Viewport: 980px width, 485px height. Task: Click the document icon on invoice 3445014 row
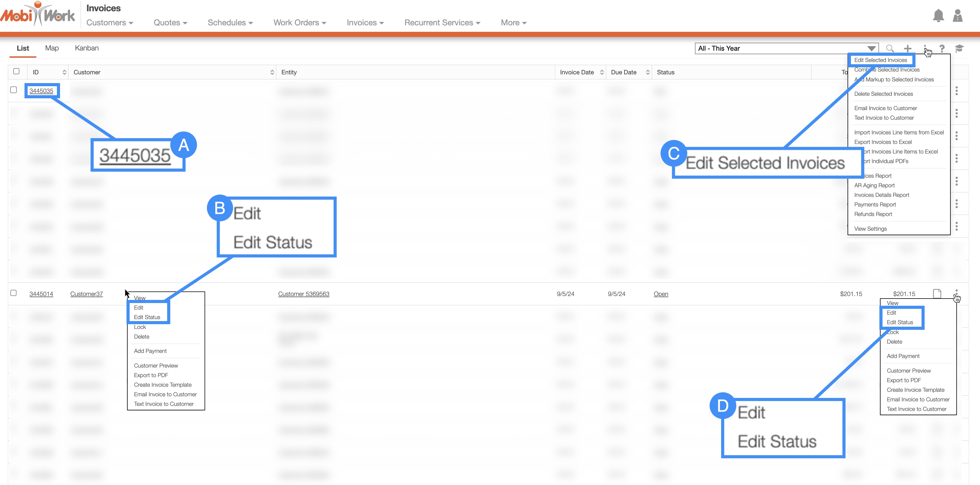point(937,294)
